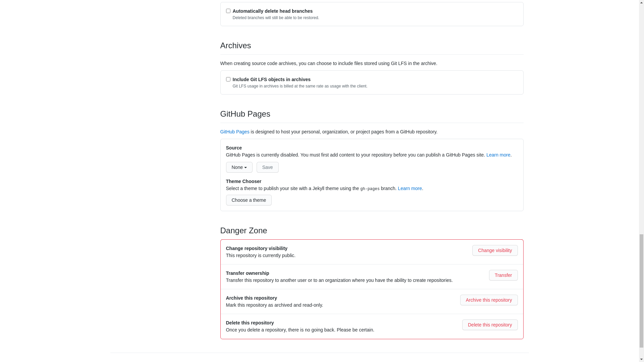Toggle automatically delete head branches checkbox

pyautogui.click(x=228, y=11)
